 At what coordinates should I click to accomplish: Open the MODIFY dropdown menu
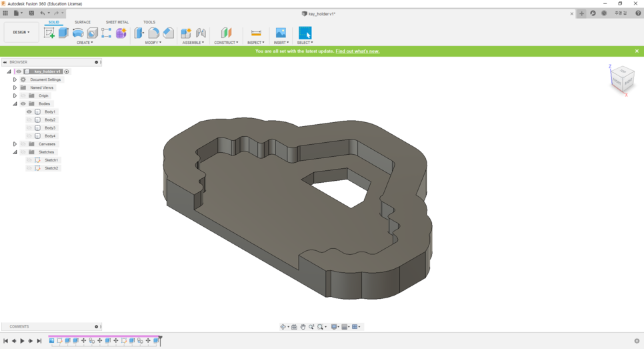[153, 42]
